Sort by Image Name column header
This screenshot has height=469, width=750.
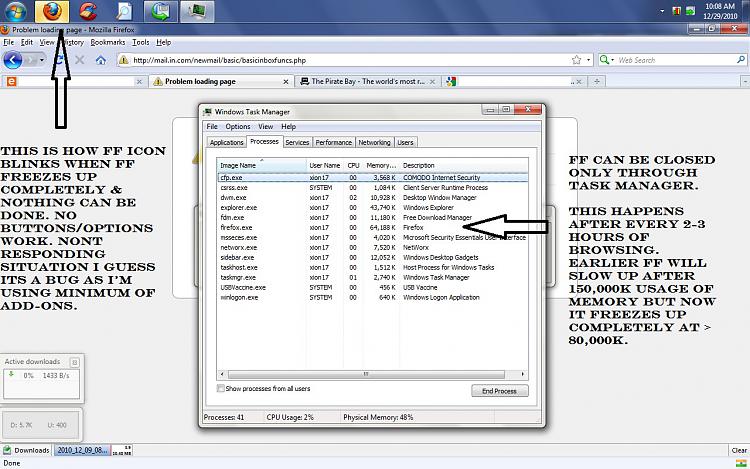click(x=261, y=165)
